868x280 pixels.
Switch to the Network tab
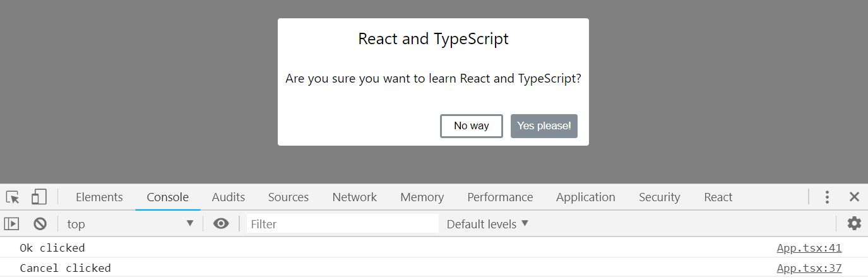[354, 197]
